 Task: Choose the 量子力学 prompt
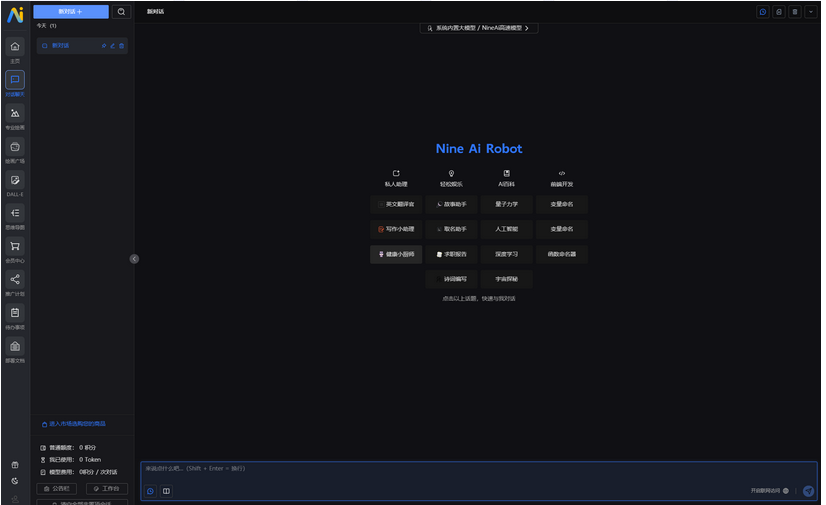click(506, 204)
